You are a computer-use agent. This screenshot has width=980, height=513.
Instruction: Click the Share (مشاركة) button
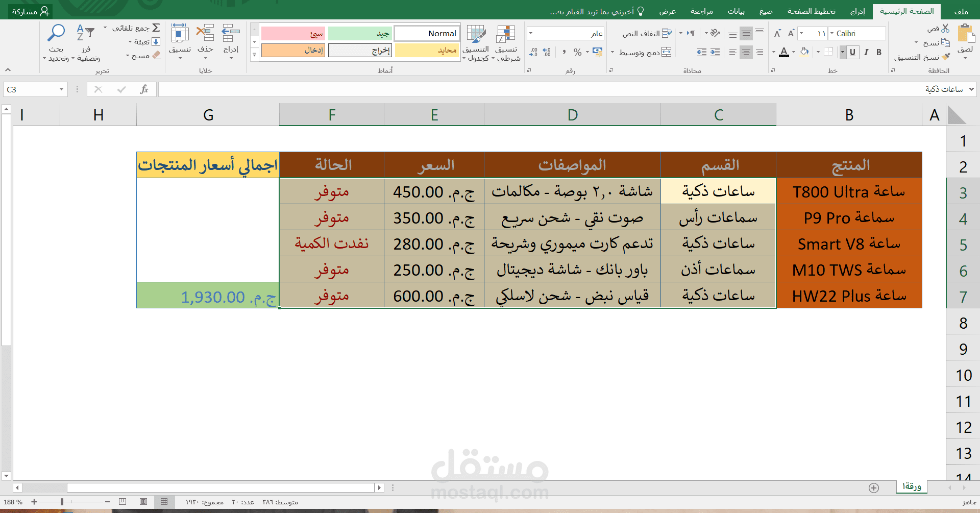pyautogui.click(x=30, y=11)
